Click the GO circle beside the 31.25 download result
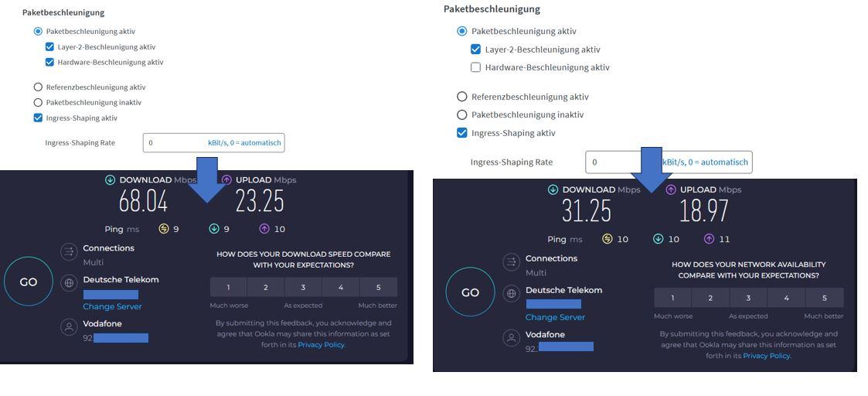The image size is (868, 396). point(470,292)
